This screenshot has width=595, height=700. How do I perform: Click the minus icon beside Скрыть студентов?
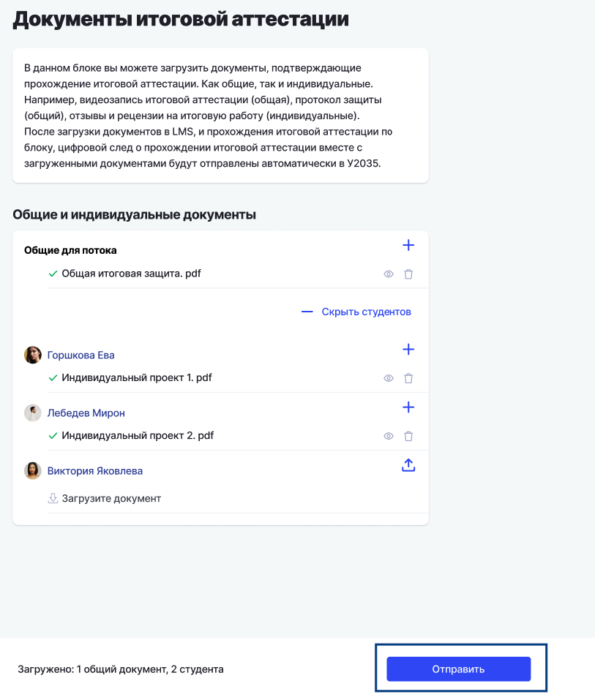coord(307,312)
